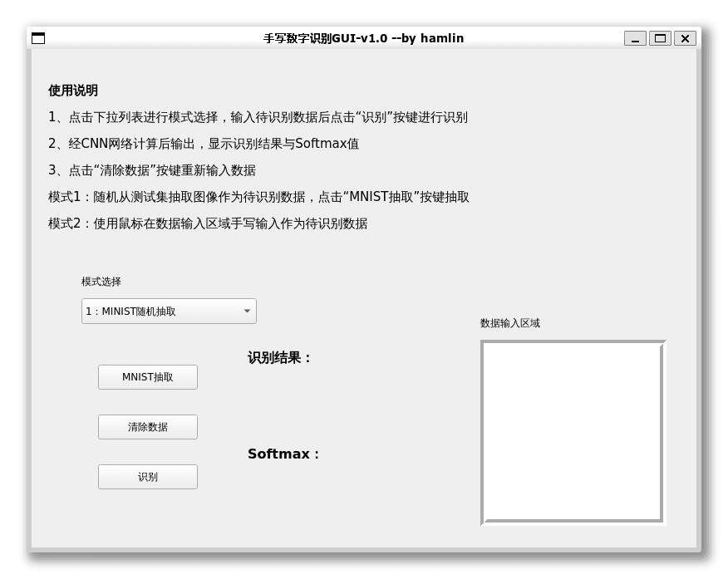Click the application title bar text
Screen dimensions: 728x579
click(x=363, y=38)
